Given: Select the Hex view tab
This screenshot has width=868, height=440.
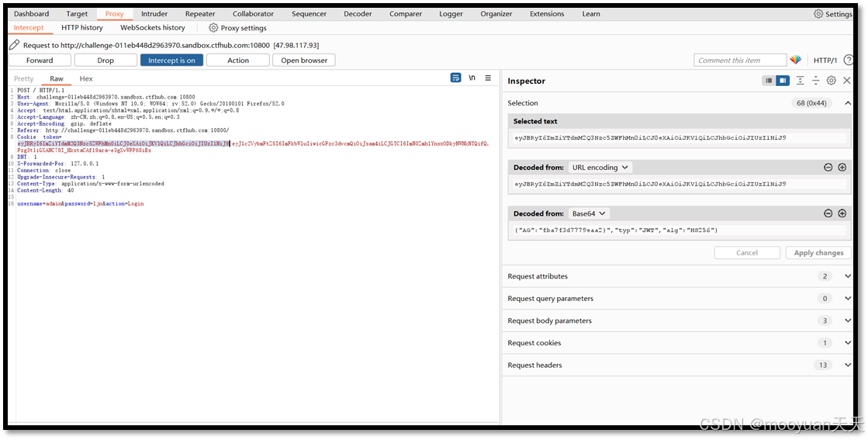Looking at the screenshot, I should pos(86,78).
